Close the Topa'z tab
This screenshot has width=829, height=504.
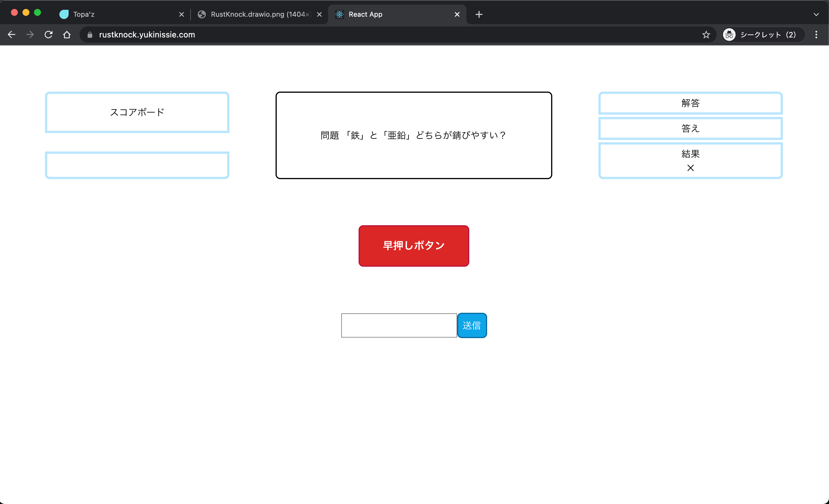pyautogui.click(x=182, y=14)
